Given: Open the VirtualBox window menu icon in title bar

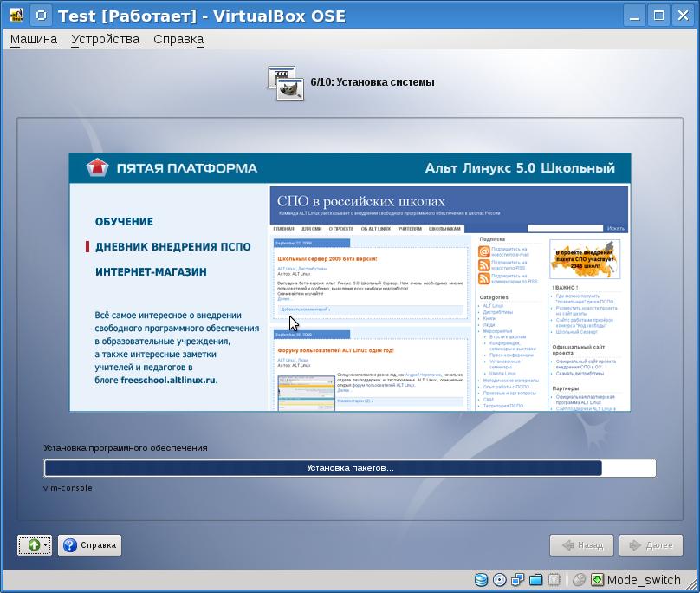Looking at the screenshot, I should point(16,16).
